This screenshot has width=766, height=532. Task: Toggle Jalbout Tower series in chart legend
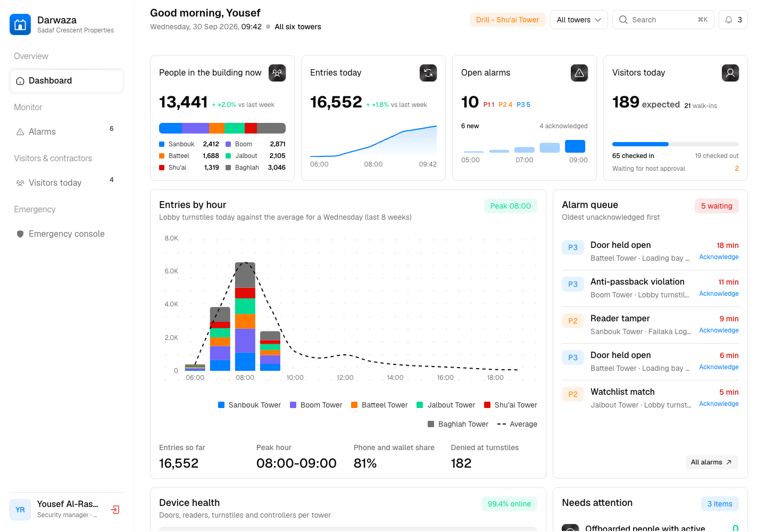coord(446,405)
